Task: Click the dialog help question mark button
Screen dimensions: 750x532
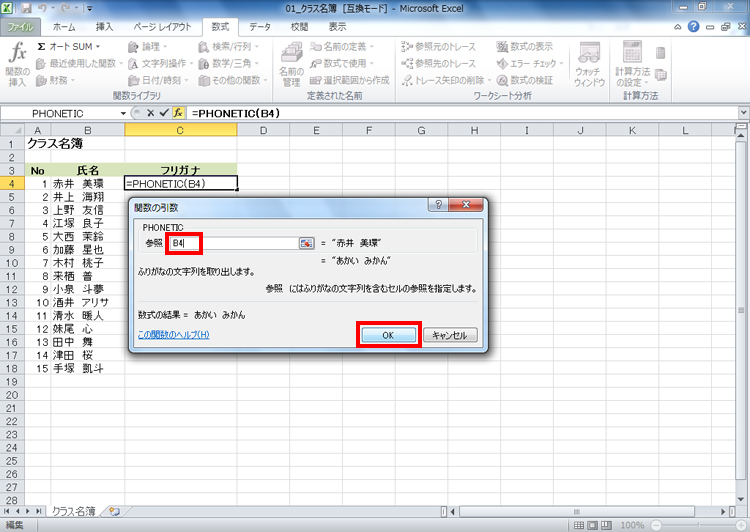Action: pyautogui.click(x=438, y=205)
